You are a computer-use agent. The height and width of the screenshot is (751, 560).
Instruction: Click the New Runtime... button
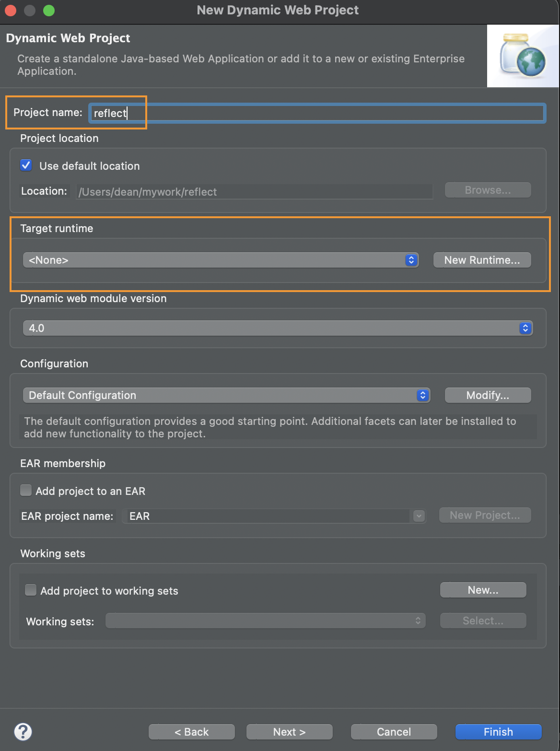point(482,260)
